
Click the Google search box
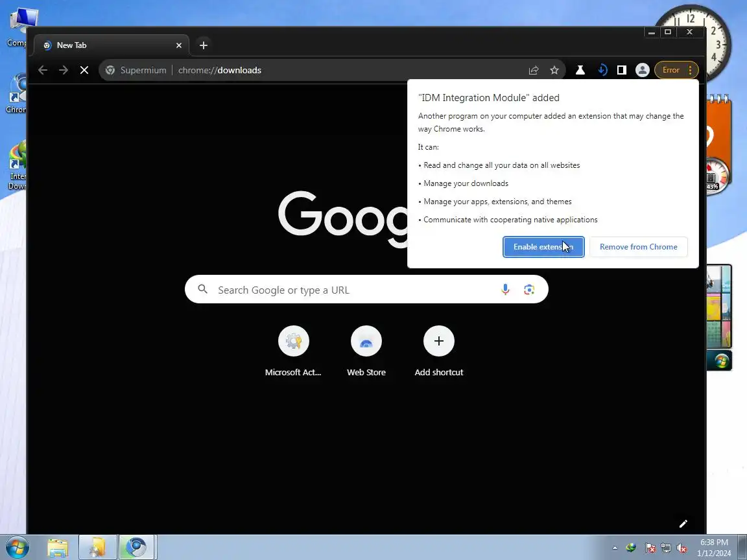(366, 290)
